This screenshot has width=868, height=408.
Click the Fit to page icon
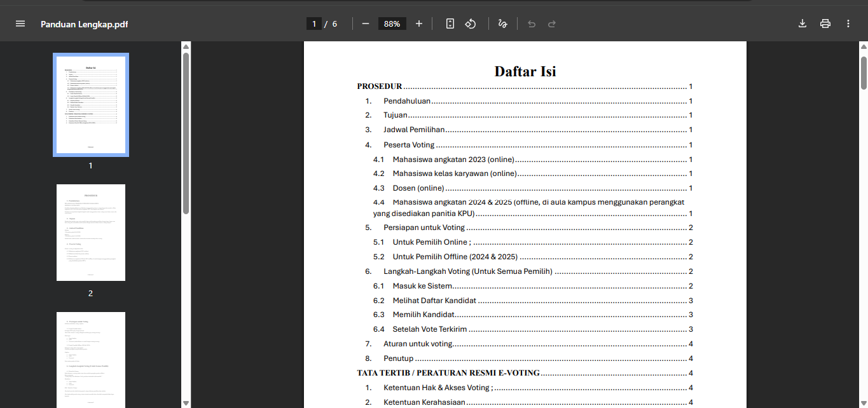pyautogui.click(x=450, y=23)
